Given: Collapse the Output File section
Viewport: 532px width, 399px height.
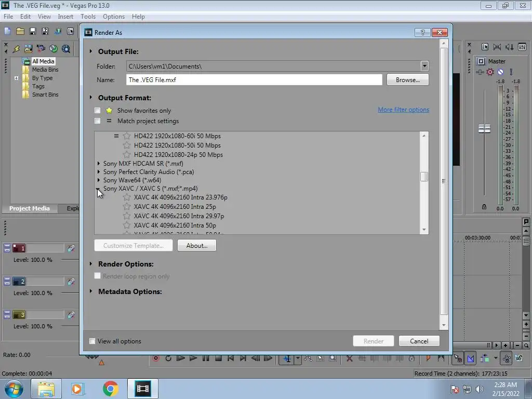Looking at the screenshot, I should point(90,51).
